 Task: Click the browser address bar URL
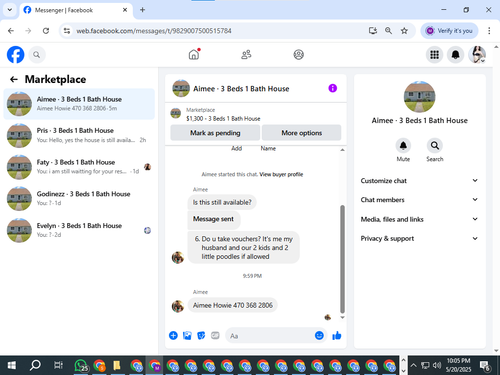154,31
